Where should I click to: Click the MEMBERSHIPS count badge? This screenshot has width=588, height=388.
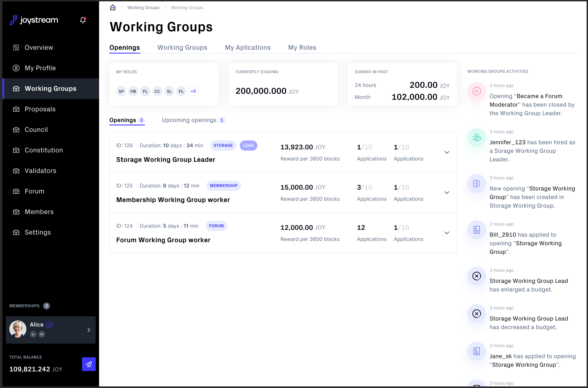46,306
